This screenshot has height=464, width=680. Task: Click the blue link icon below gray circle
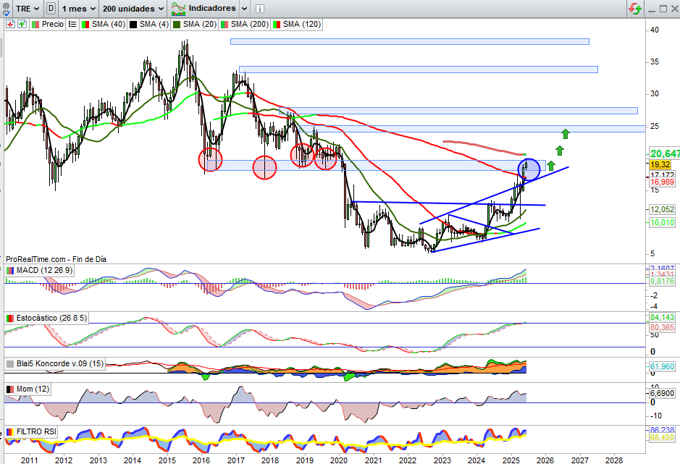[6, 14]
